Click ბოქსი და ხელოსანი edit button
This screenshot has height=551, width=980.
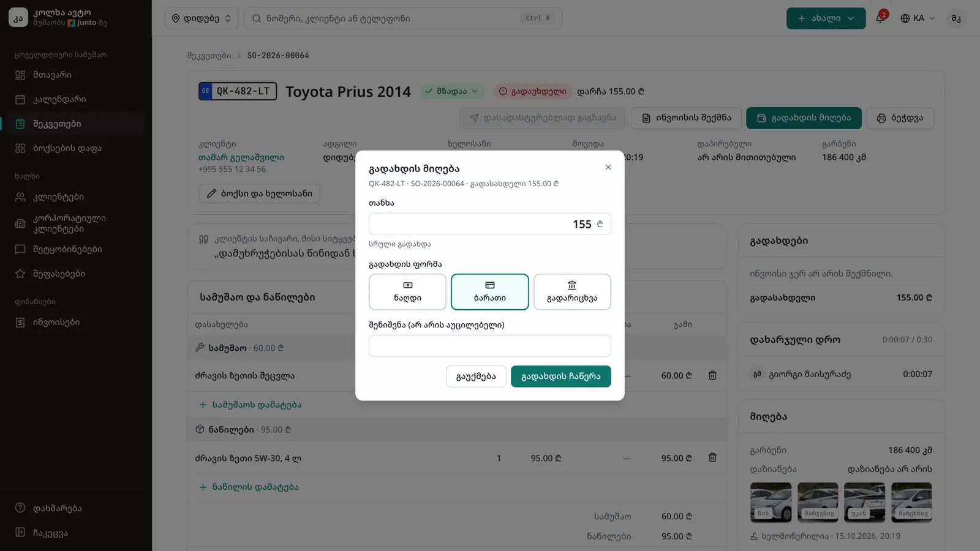[x=259, y=193]
